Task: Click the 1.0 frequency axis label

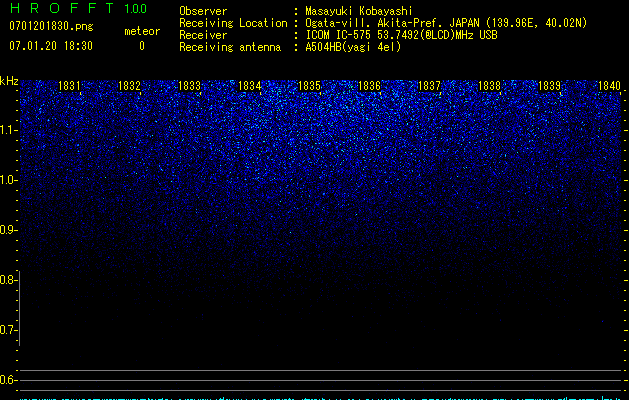Action: coord(8,180)
